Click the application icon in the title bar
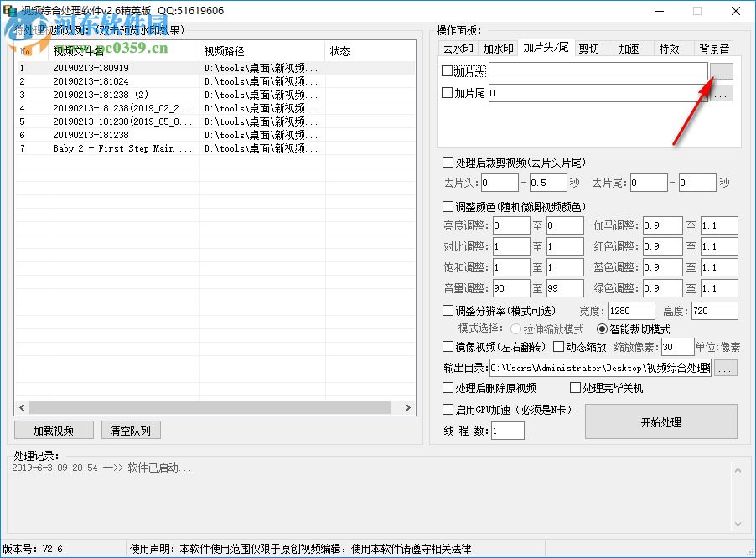756x558 pixels. pyautogui.click(x=10, y=10)
